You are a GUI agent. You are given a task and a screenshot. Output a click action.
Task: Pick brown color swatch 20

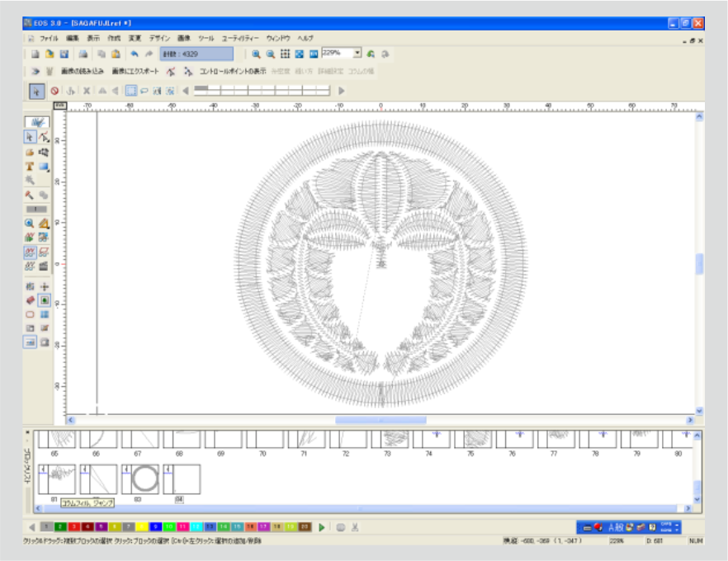(305, 526)
